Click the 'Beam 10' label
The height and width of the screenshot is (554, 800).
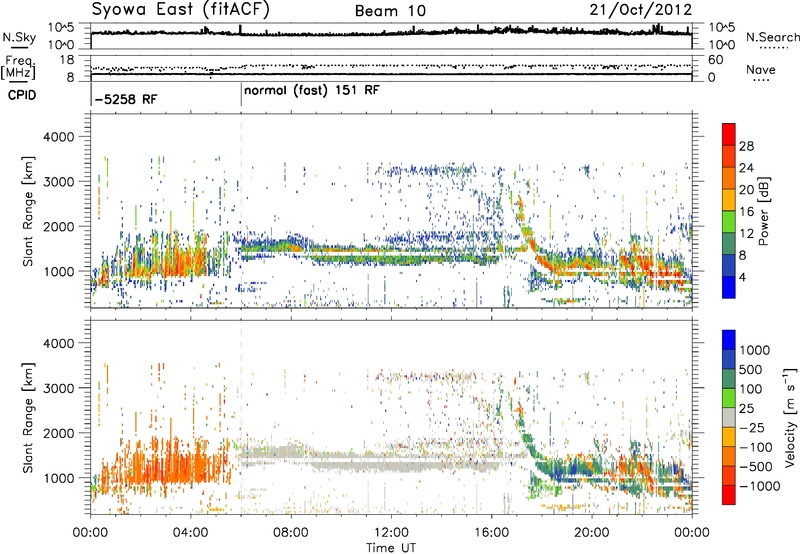click(390, 11)
